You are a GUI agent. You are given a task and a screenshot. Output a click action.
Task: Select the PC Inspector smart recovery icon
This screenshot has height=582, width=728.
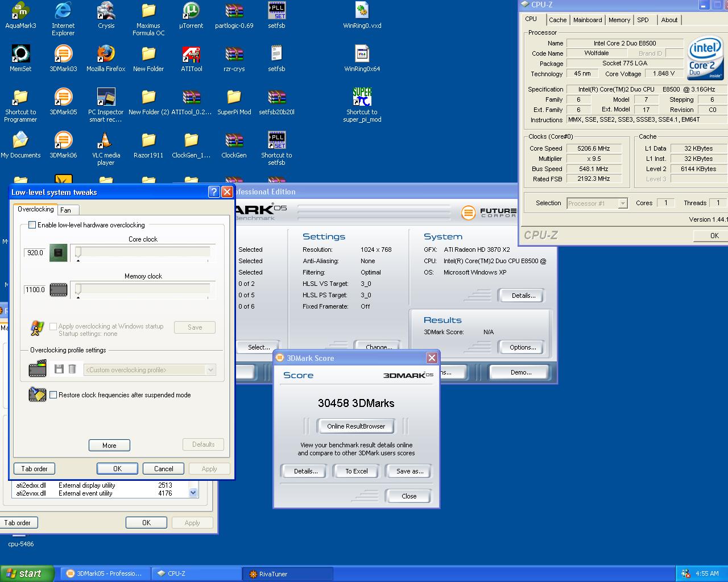coord(106,106)
